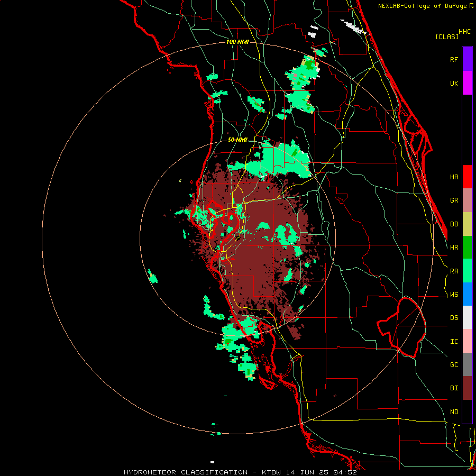476x476 pixels.
Task: Click the HYDROMETEOR CLASSIFICATION KTBW title text
Action: coord(240,472)
